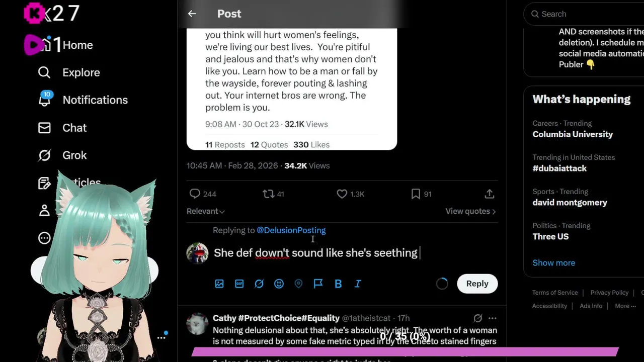The image size is (644, 362).
Task: Open replies via the comment bubble icon
Action: (195, 194)
